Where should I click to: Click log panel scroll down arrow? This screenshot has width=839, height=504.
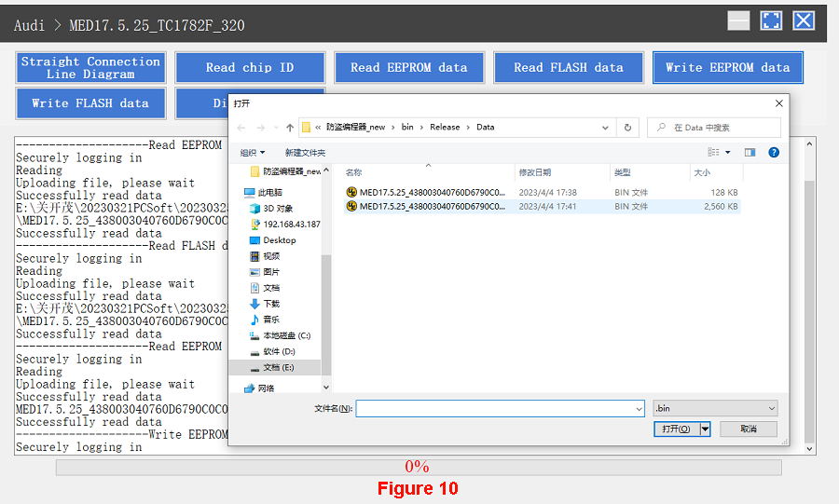[x=809, y=449]
